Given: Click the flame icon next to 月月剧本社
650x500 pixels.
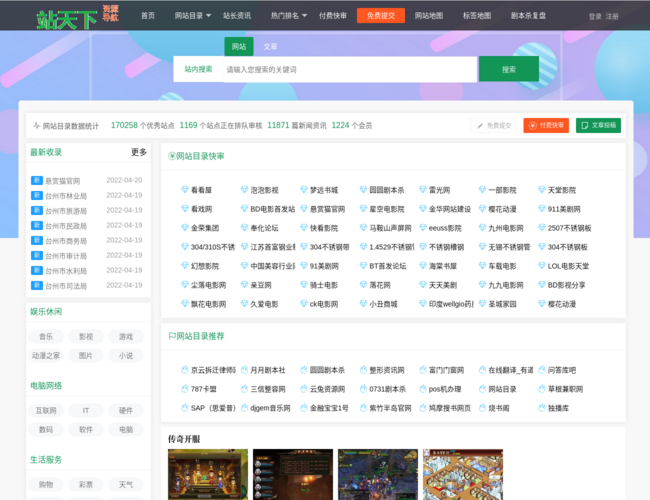Looking at the screenshot, I should point(244,369).
